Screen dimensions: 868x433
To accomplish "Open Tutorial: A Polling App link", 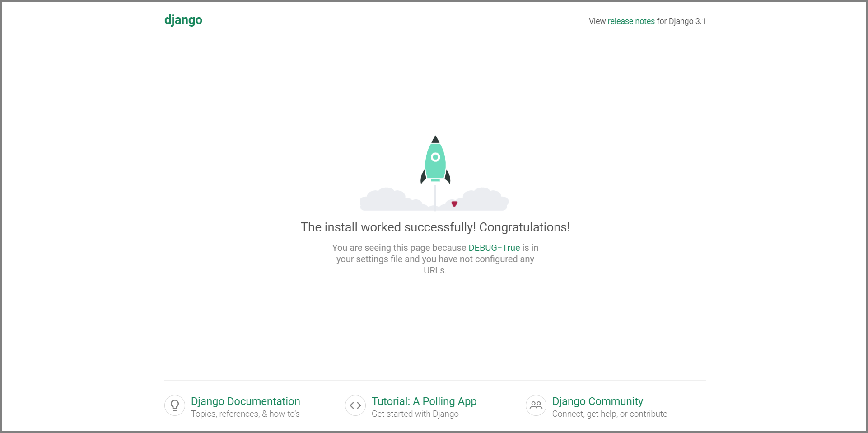I will point(424,401).
